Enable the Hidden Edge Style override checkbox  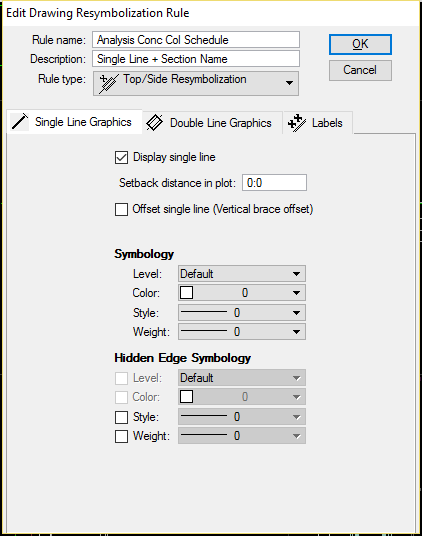[121, 417]
